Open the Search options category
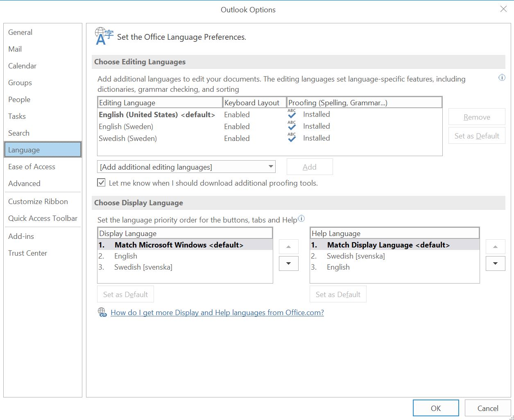 coord(43,133)
